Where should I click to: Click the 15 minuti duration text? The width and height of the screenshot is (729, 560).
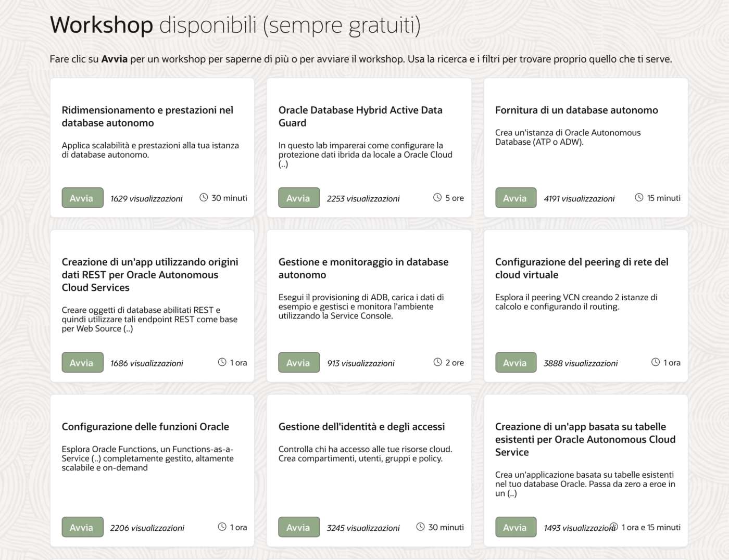(x=664, y=198)
